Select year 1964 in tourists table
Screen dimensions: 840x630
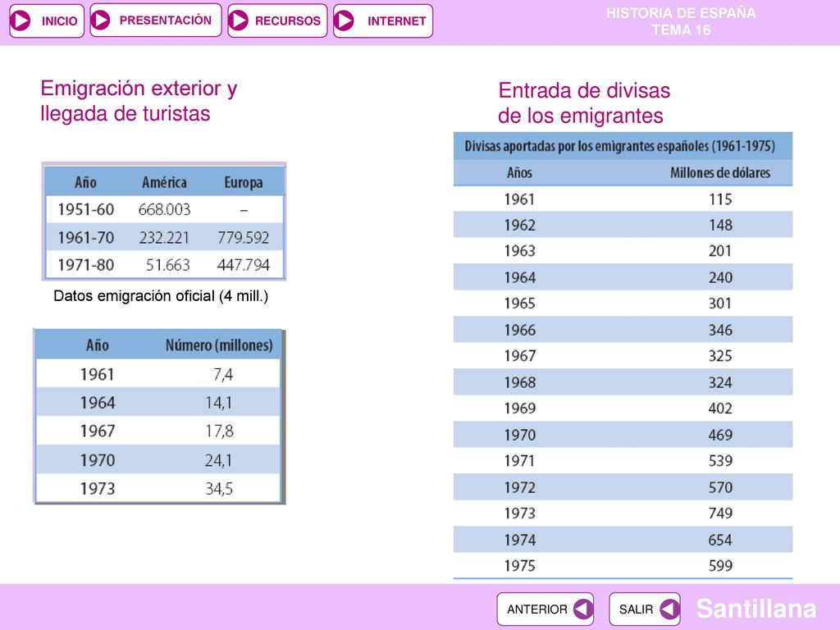pyautogui.click(x=98, y=402)
